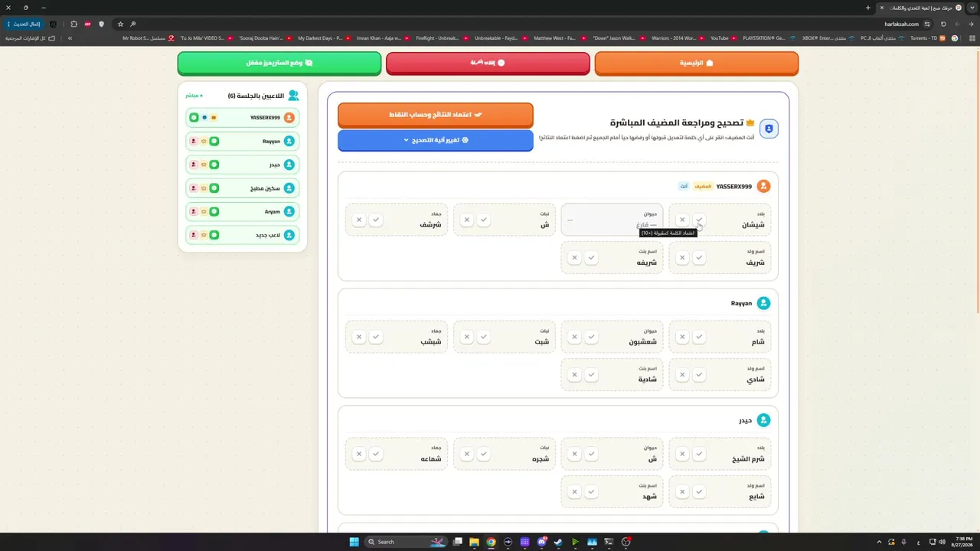Open Steam from the taskbar
The image size is (980, 551).
[x=558, y=542]
